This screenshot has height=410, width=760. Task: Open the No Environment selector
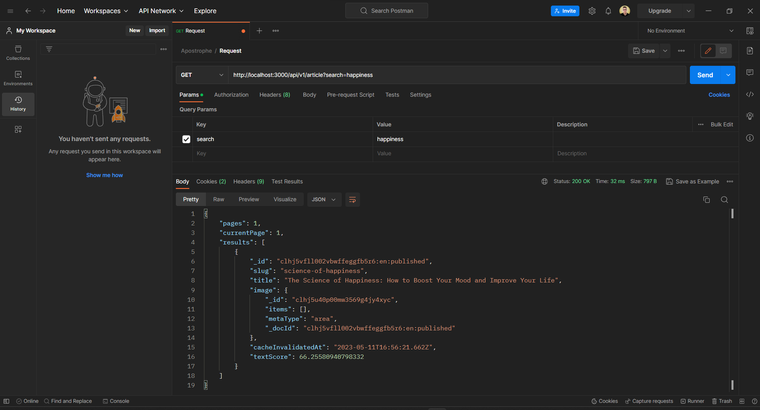click(690, 31)
